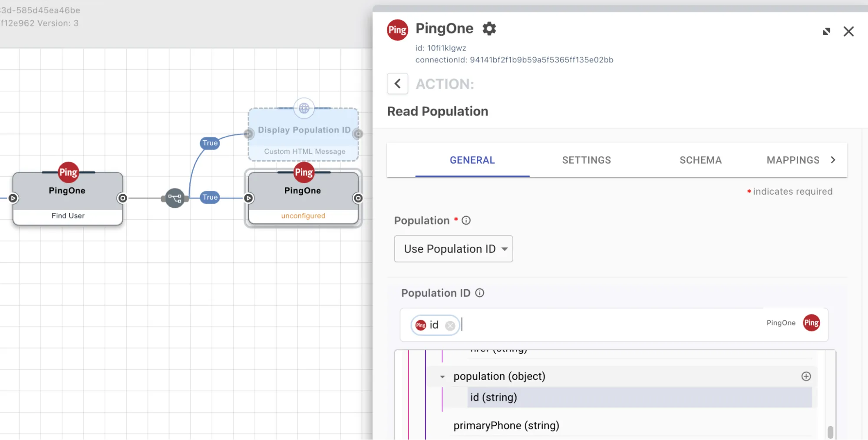Click unconfigured node Ping logo
The image size is (868, 440).
pyautogui.click(x=304, y=172)
